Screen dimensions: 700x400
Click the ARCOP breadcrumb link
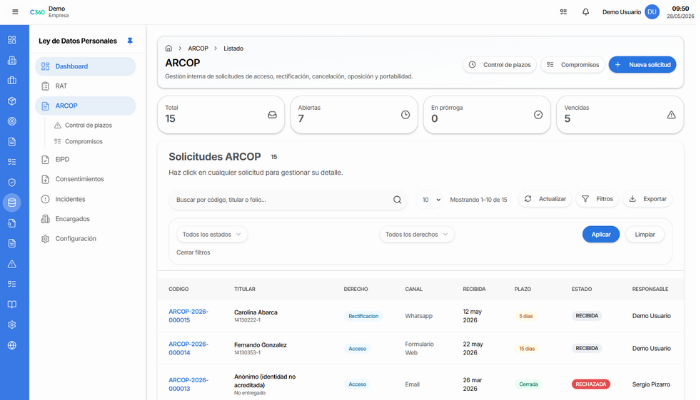198,48
